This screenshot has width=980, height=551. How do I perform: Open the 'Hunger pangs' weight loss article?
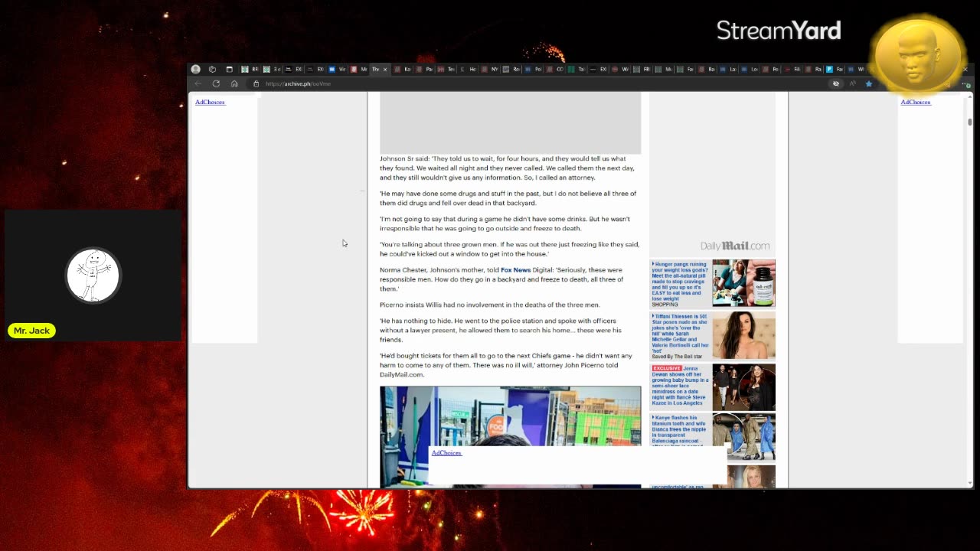coord(680,281)
